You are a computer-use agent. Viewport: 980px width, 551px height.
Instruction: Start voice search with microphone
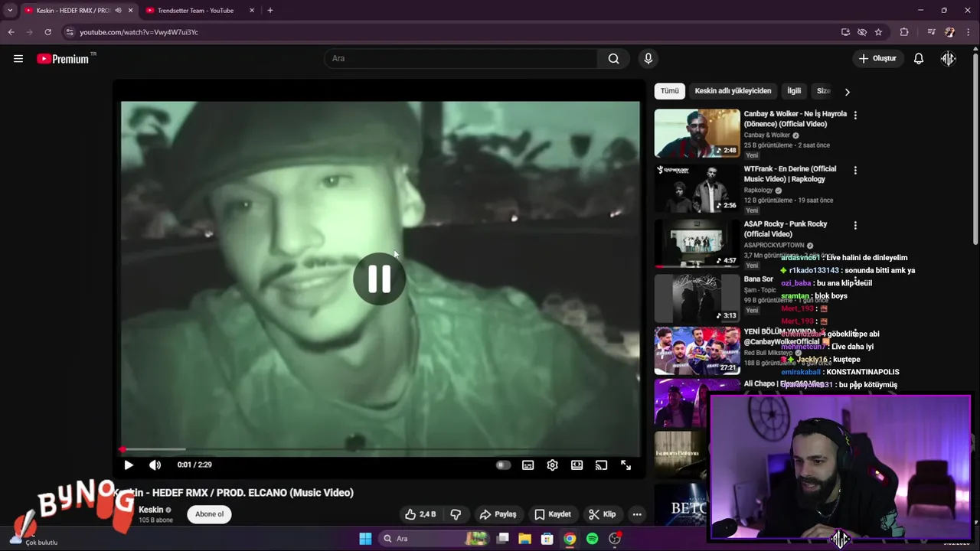click(648, 59)
